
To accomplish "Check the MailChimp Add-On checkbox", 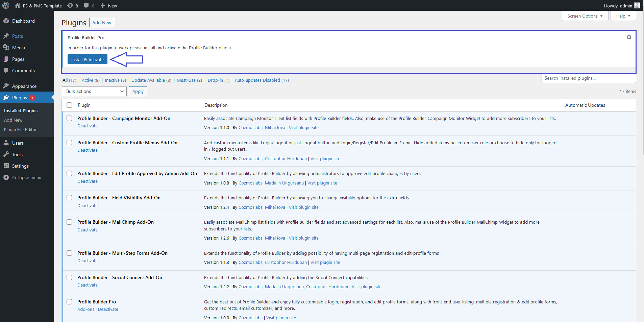I will pyautogui.click(x=69, y=222).
